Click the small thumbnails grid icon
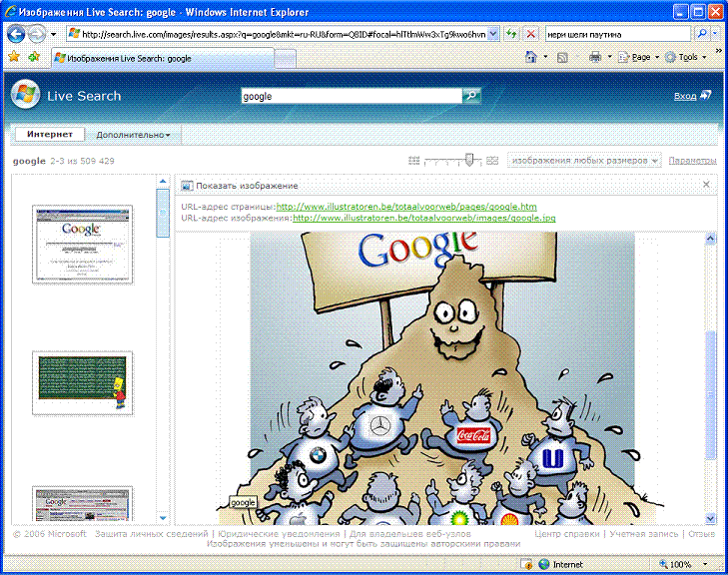The width and height of the screenshot is (728, 575). pos(414,161)
